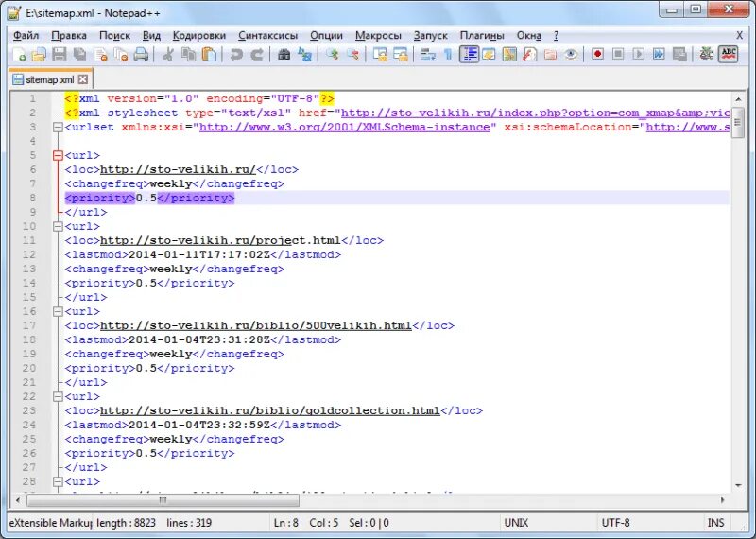Viewport: 756px width, 539px height.
Task: Click the biblio/goldcollection.html link
Action: tap(270, 410)
